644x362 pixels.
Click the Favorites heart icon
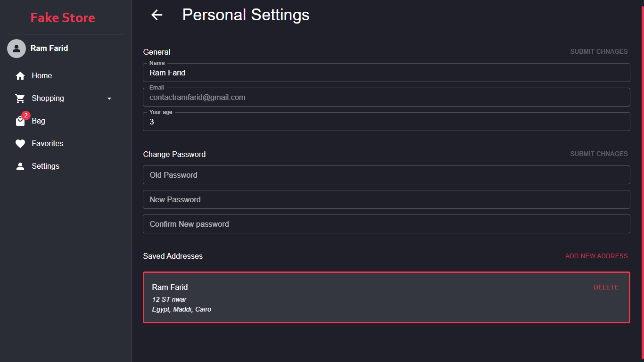pos(20,144)
